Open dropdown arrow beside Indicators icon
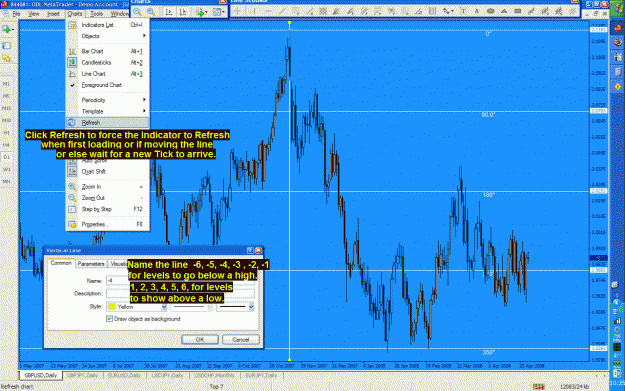 (206, 12)
